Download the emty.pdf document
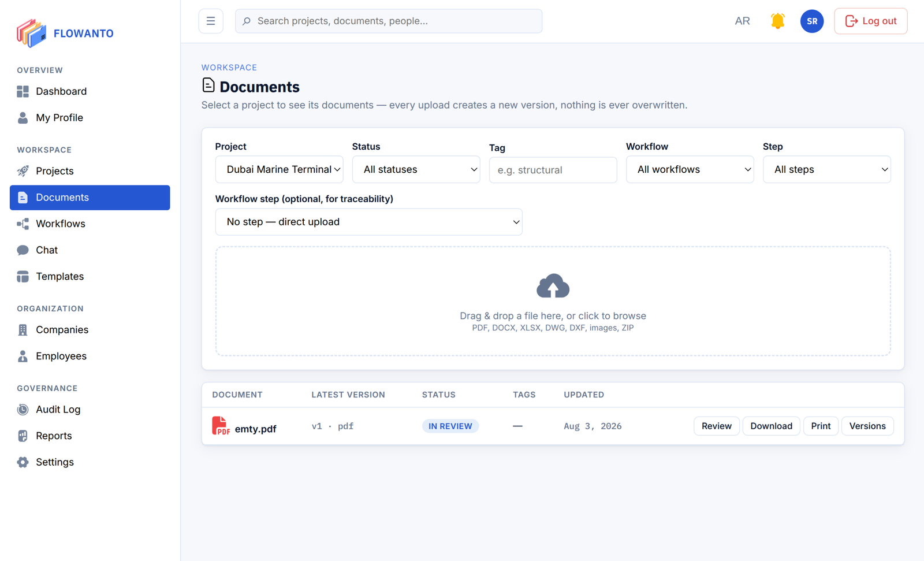Image resolution: width=924 pixels, height=561 pixels. (x=772, y=426)
